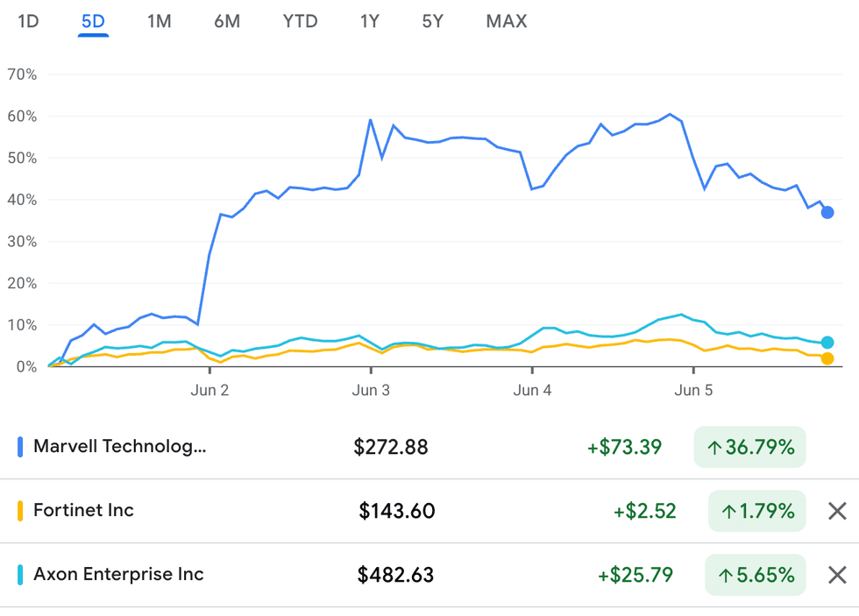This screenshot has height=616, width=859.
Task: Select the 1Y time range tab
Action: coord(370,21)
